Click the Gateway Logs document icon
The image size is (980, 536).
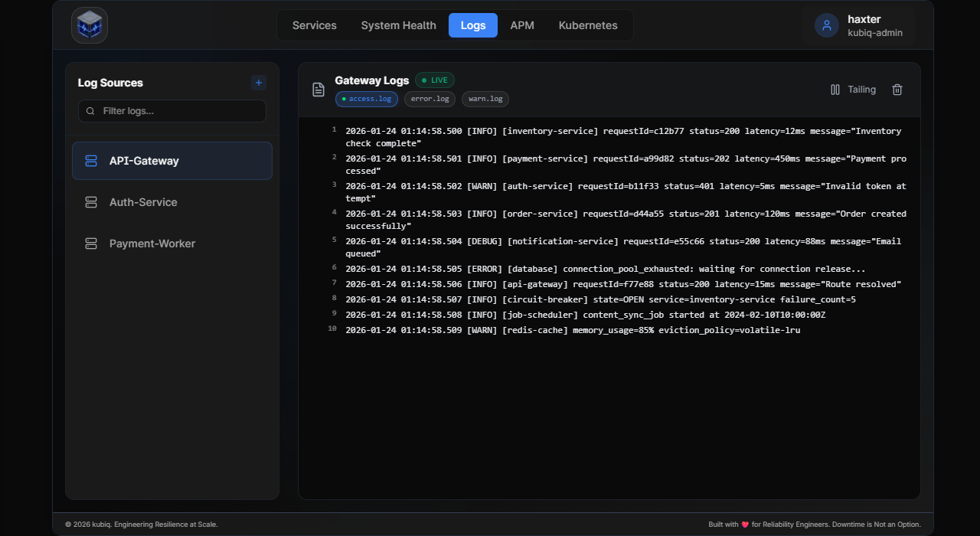tap(318, 90)
